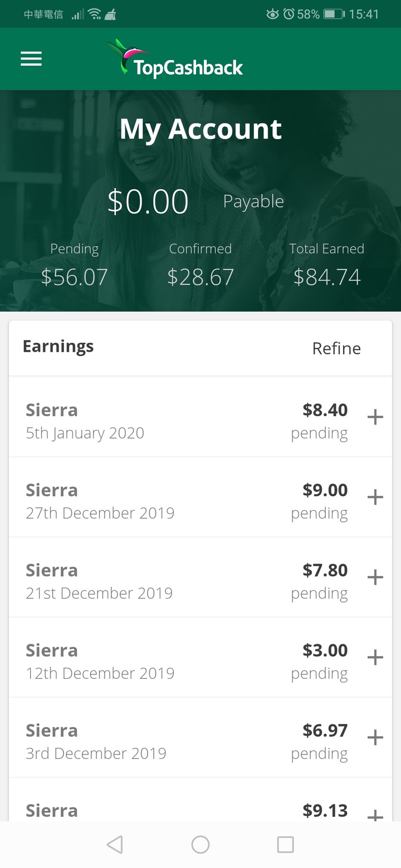401x868 pixels.
Task: Tap the battery status icon
Action: tap(334, 14)
